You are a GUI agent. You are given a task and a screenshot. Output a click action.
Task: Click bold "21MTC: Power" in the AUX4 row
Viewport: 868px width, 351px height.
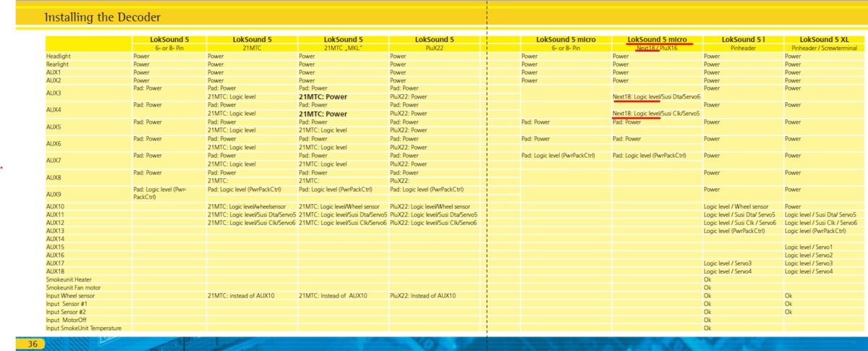323,114
